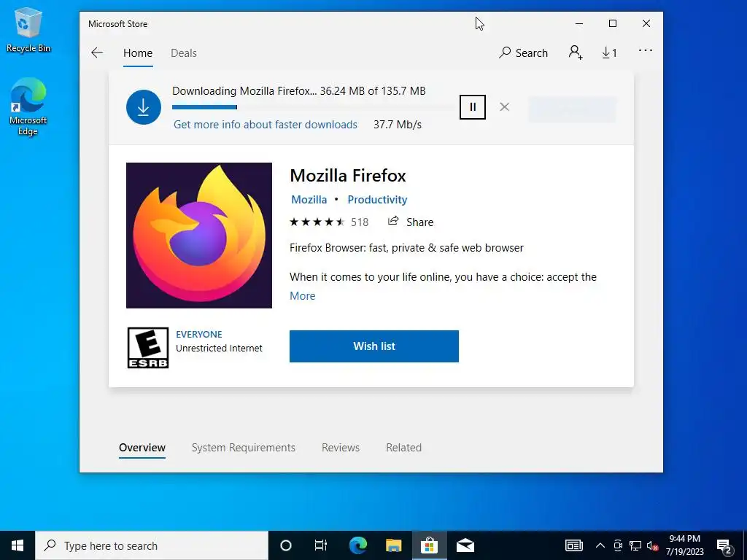The width and height of the screenshot is (747, 560).
Task: Share the Mozilla Firefox app
Action: [x=411, y=222]
